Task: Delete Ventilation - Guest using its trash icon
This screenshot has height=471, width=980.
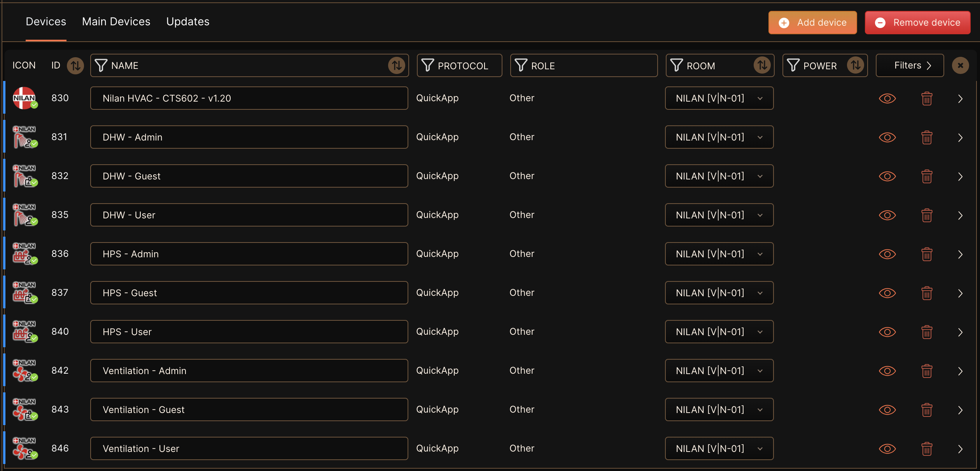Action: [927, 410]
